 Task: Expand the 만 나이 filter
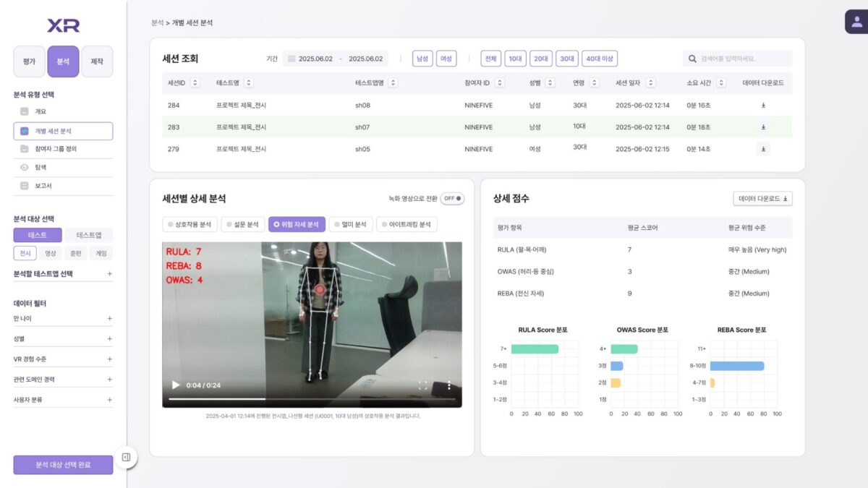point(110,318)
